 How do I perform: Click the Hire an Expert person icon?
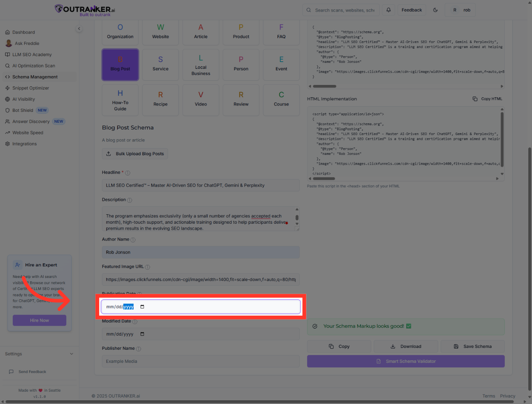pos(18,265)
